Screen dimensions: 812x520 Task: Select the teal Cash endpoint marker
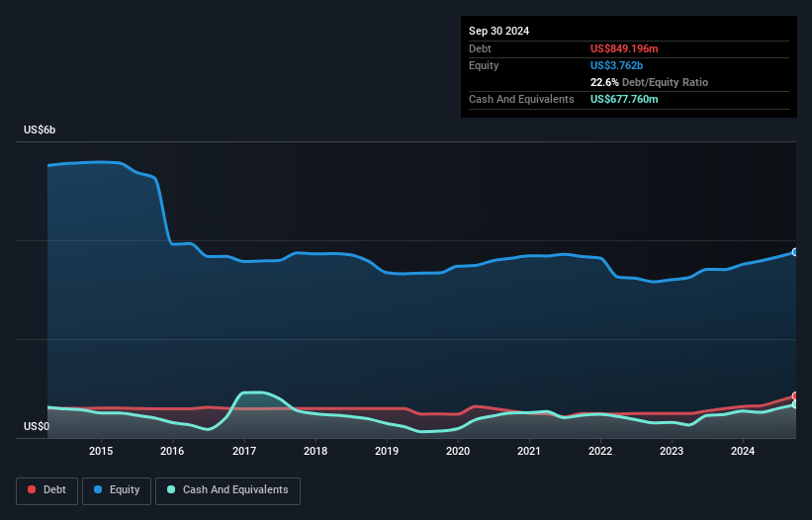795,404
